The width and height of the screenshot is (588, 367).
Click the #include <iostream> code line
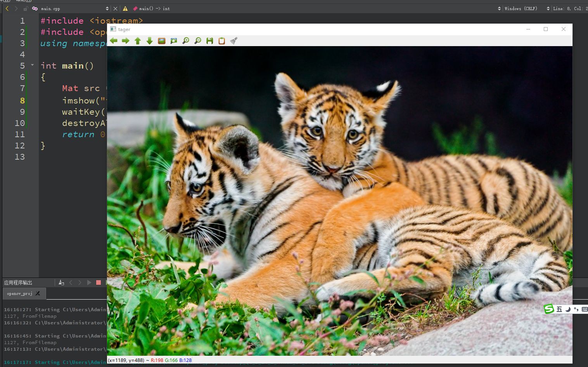tap(92, 21)
